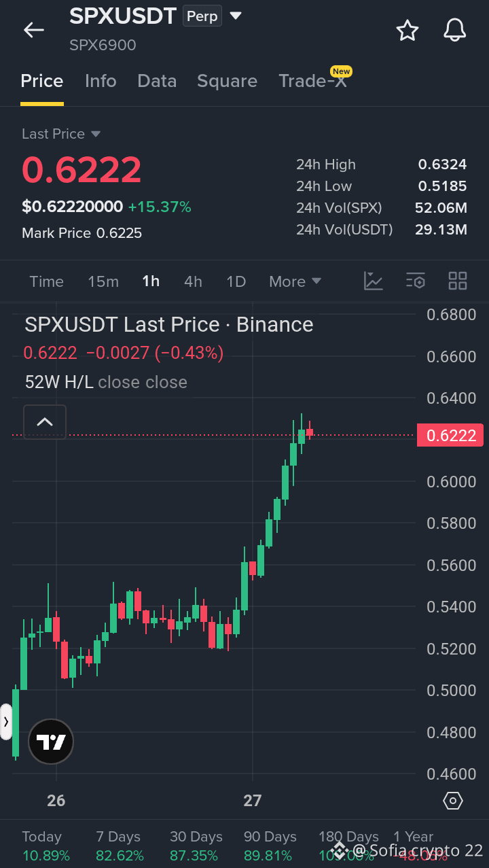Screen dimensions: 489x868
Task: Open the four-square grid layout icon
Action: [458, 281]
